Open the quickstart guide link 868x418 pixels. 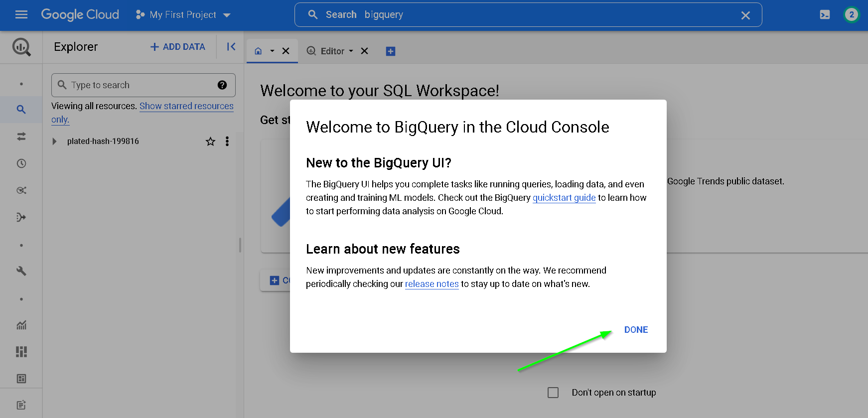coord(564,198)
